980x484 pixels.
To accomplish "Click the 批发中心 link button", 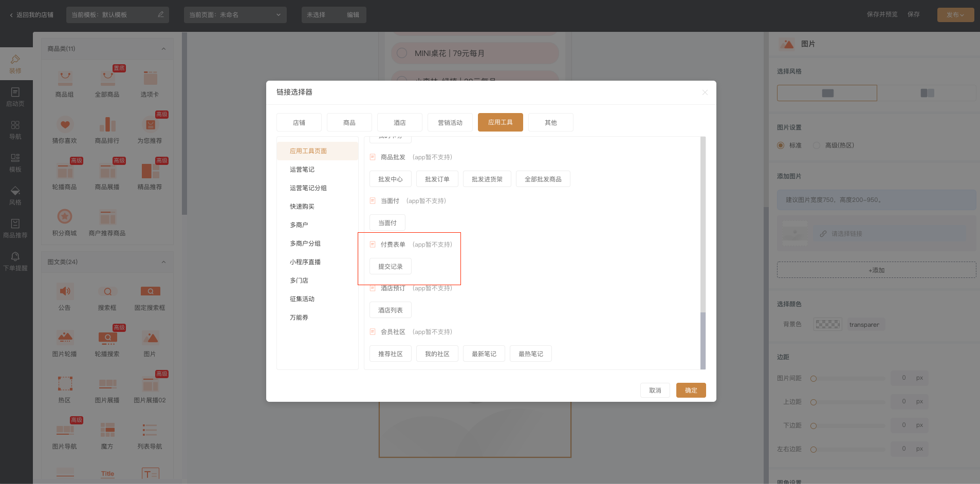I will (x=391, y=179).
